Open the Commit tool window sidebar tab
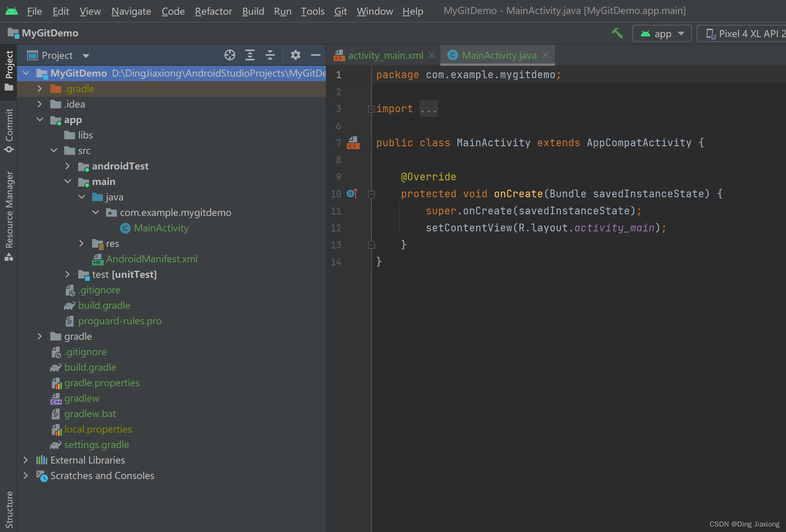The height and width of the screenshot is (532, 786). 9,130
